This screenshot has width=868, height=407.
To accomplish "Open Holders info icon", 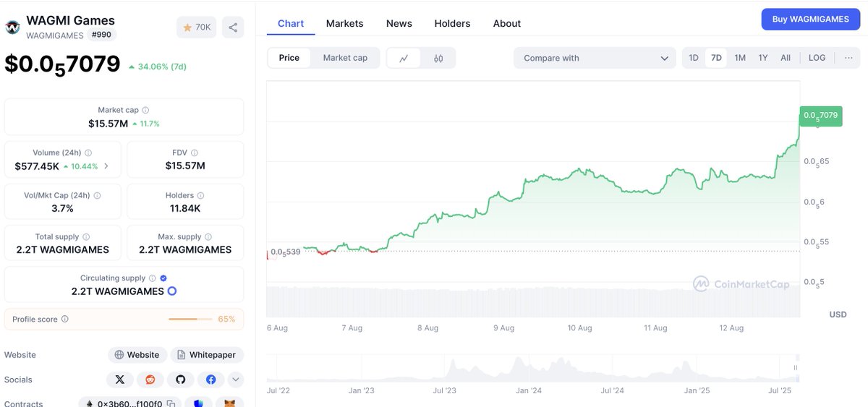I will [200, 196].
